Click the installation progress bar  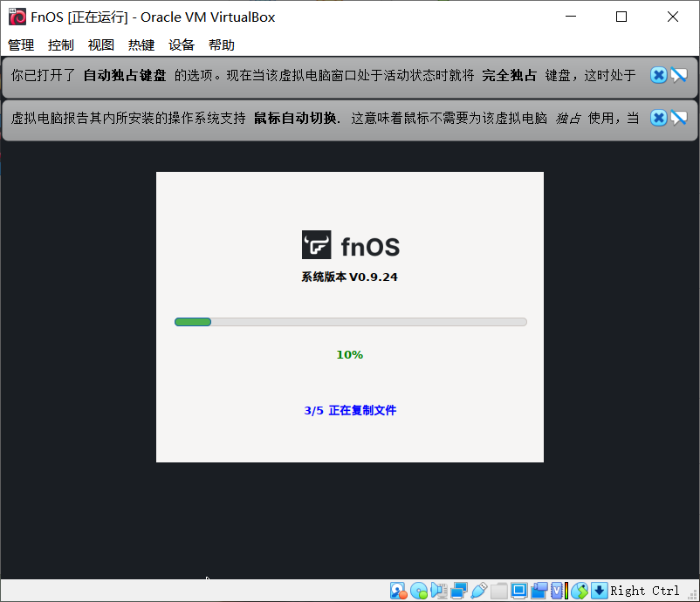(x=349, y=321)
